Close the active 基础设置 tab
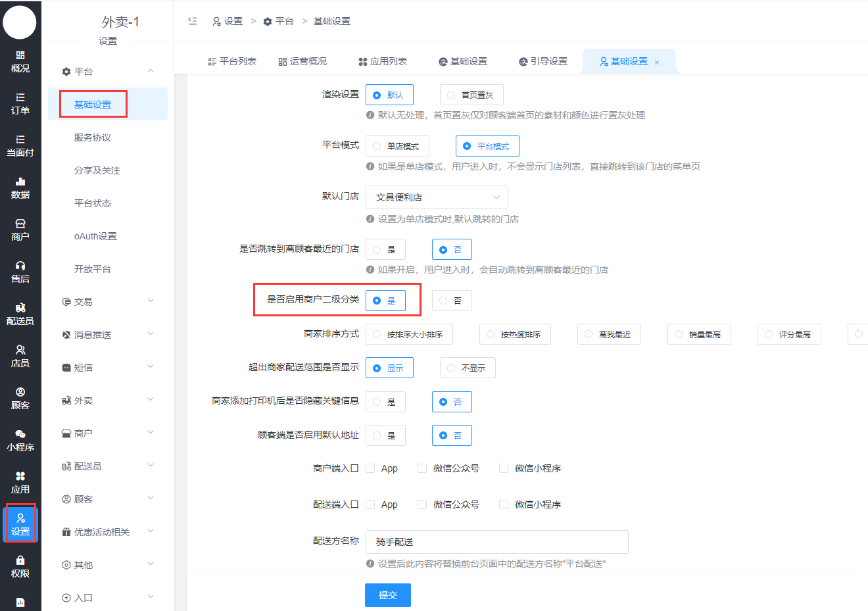868x611 pixels. pos(657,62)
